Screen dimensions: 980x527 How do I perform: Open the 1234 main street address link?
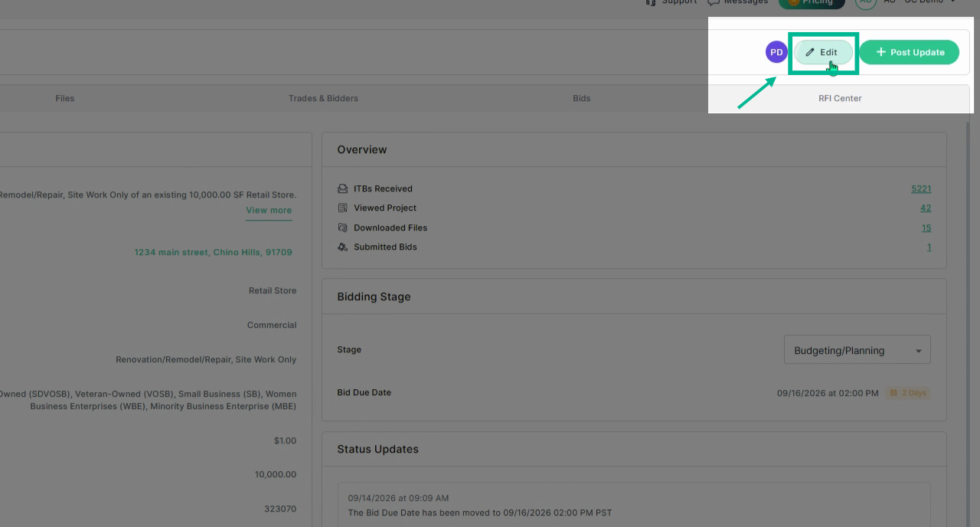[x=213, y=252]
